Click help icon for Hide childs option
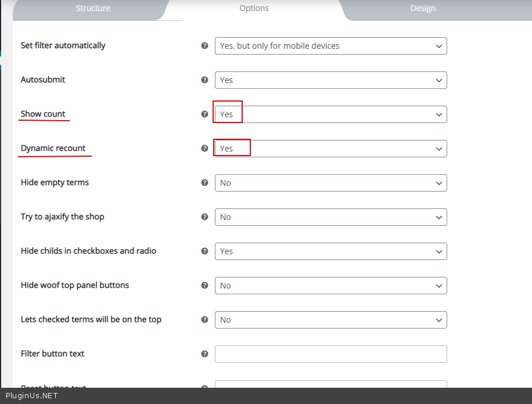This screenshot has height=404, width=532. 204,251
